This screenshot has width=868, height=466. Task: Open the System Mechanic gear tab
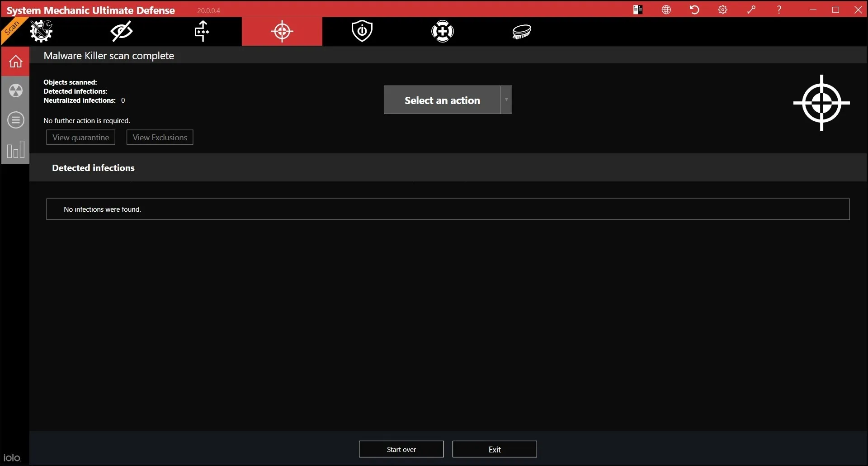click(x=41, y=31)
